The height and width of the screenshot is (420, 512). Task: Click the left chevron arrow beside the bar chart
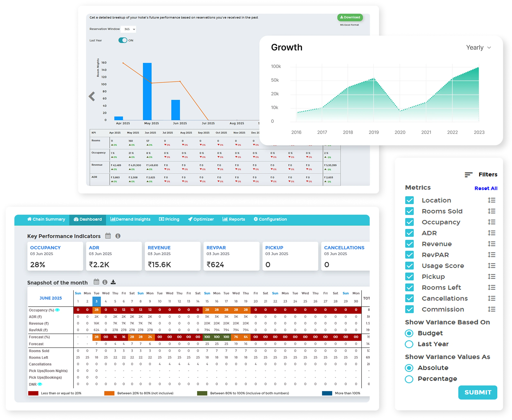point(92,96)
